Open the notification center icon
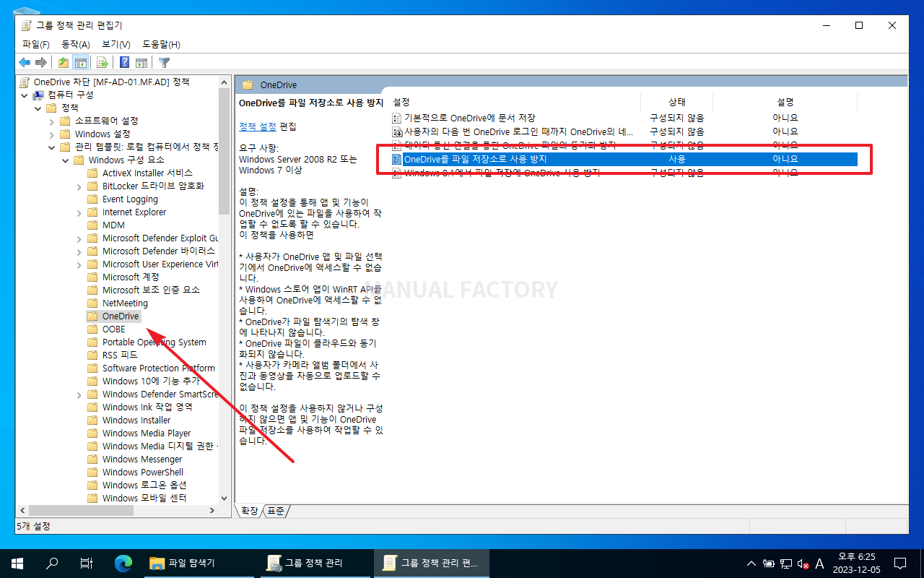 point(900,564)
